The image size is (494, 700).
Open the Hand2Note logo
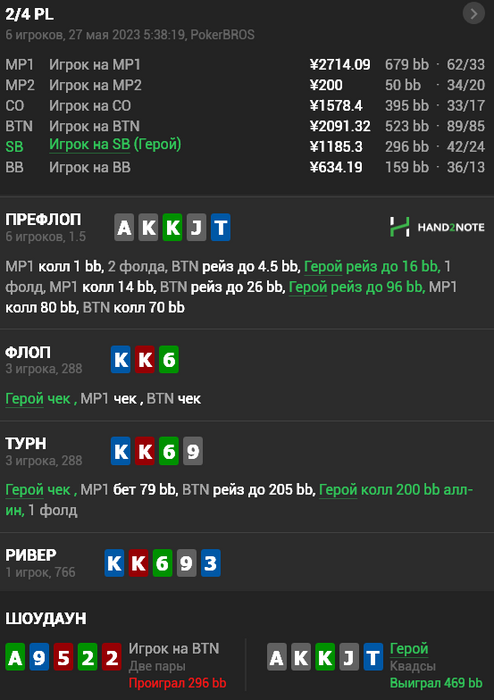[437, 227]
